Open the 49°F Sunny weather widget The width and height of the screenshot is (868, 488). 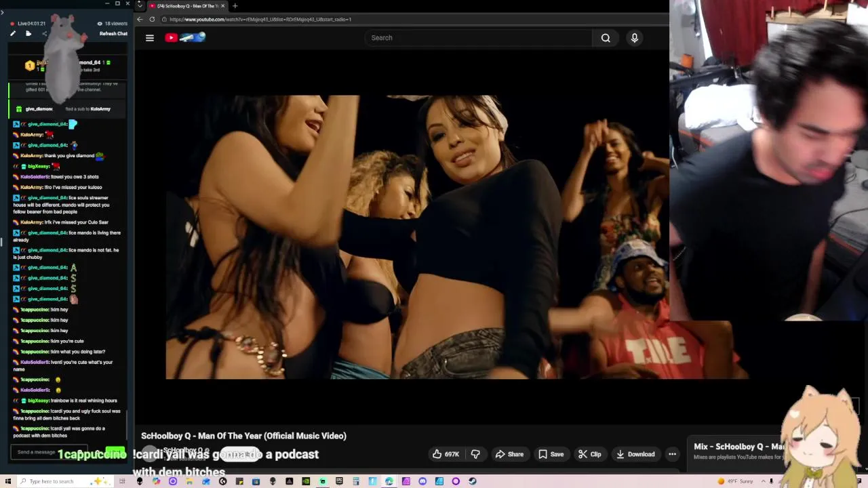click(736, 481)
